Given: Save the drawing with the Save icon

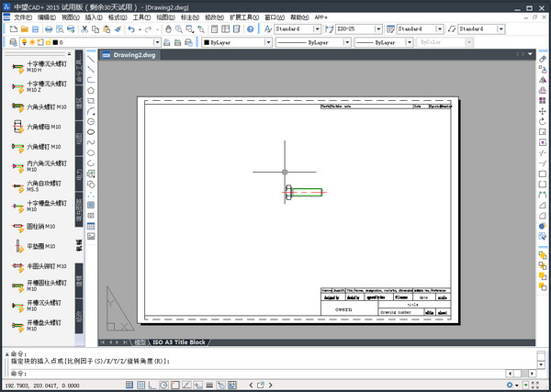Looking at the screenshot, I should (35, 29).
